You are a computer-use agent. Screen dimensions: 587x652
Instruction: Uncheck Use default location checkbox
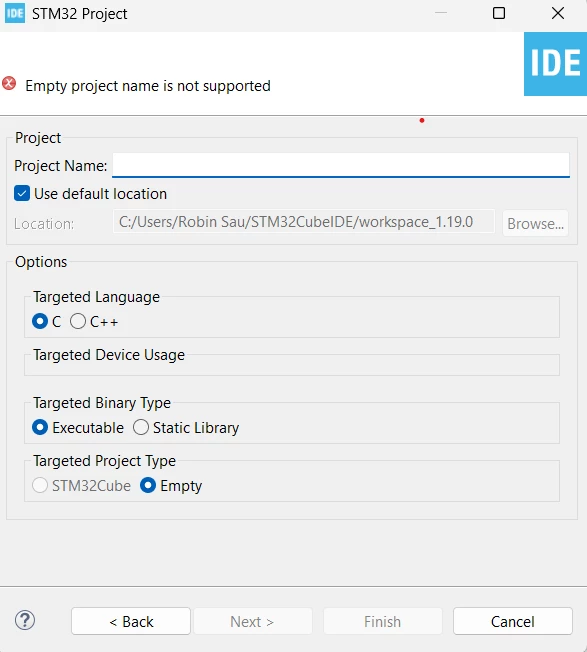(x=22, y=193)
